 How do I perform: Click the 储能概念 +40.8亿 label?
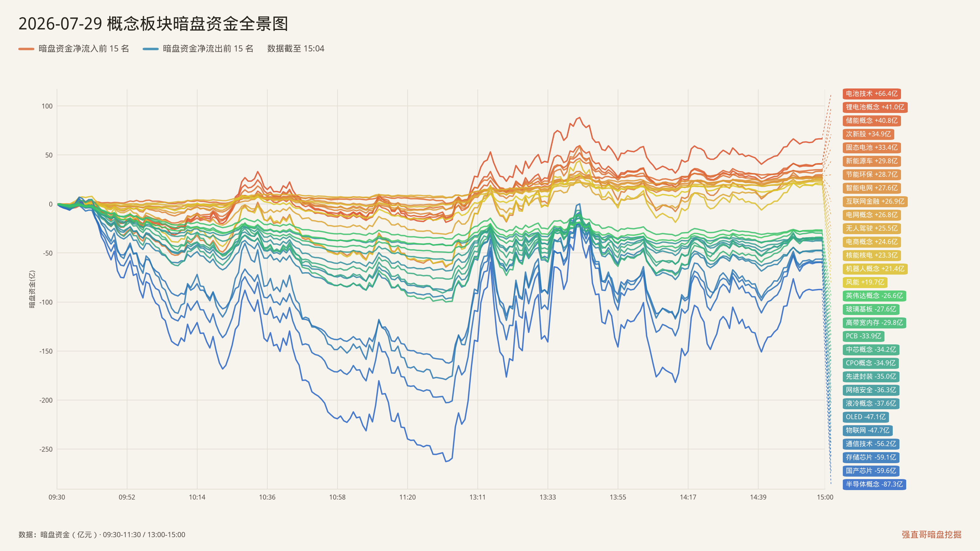click(x=871, y=121)
